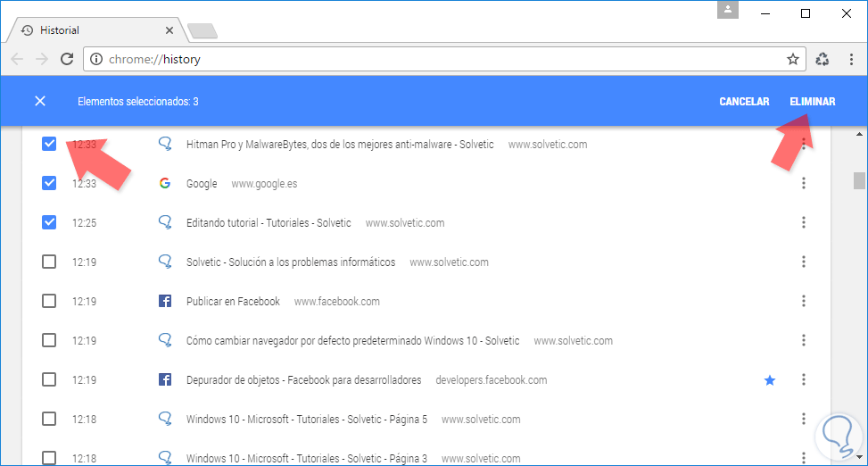Click the ELIMINAR button
The width and height of the screenshot is (868, 466).
[x=812, y=102]
